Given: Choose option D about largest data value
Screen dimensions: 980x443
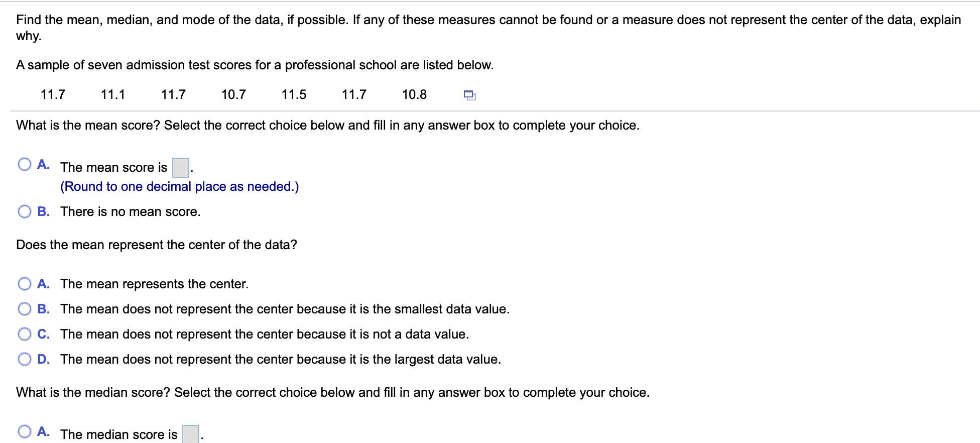Looking at the screenshot, I should 25,359.
